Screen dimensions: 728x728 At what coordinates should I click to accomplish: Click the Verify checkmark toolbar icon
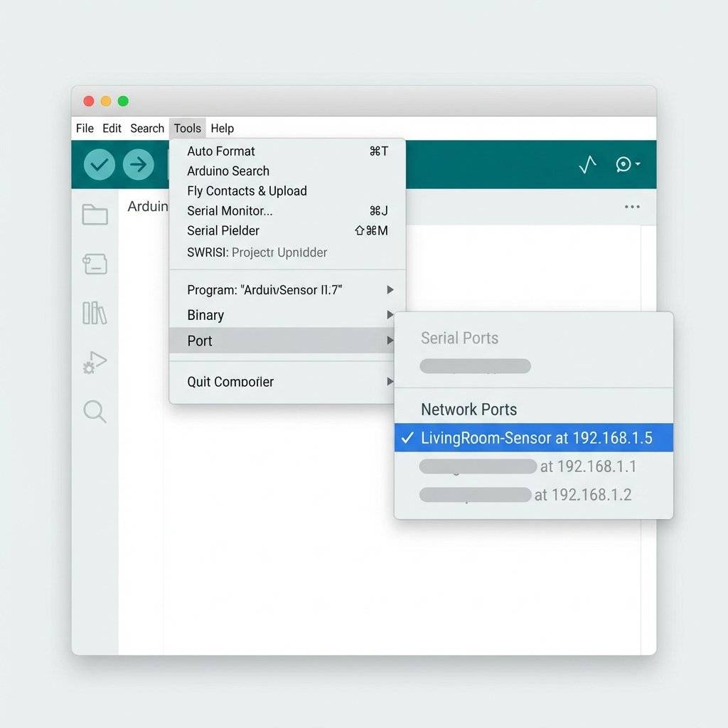[99, 164]
